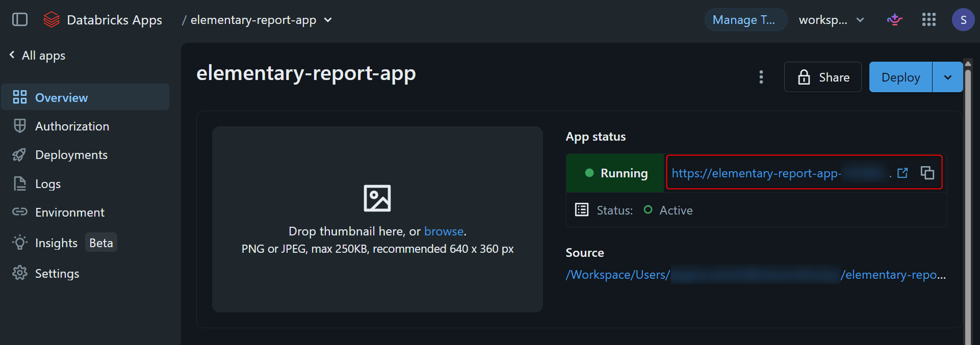Click the status list icon beside Status
This screenshot has width=980, height=345.
pos(582,210)
